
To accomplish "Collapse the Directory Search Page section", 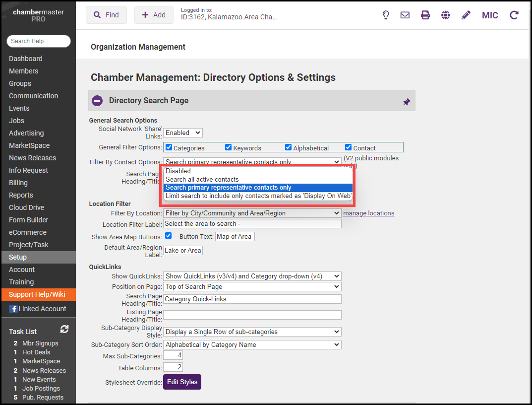I will (97, 101).
